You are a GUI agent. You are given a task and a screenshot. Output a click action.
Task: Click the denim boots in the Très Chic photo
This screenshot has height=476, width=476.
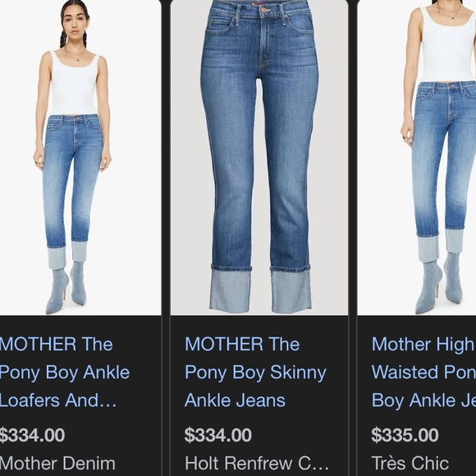(x=439, y=282)
